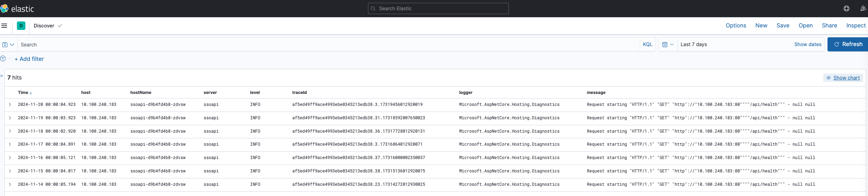The height and width of the screenshot is (196, 868).
Task: Click traceId ending 17319456012920019
Action: 357,105
